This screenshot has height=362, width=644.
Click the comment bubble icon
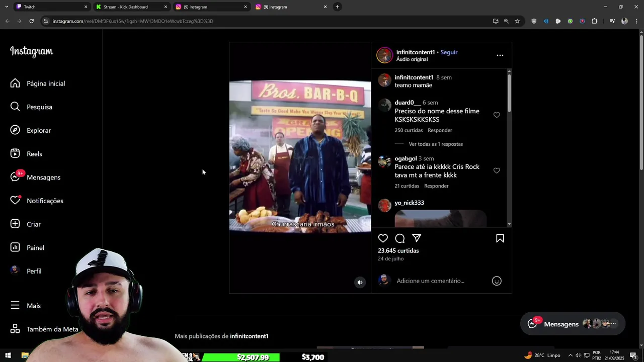click(x=400, y=238)
